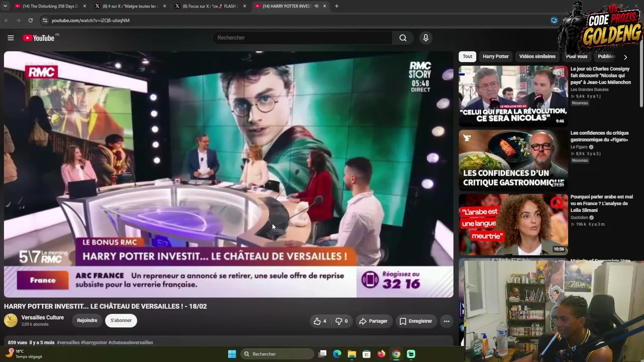
Task: Switch to Chrome on the taskbar
Action: click(396, 354)
